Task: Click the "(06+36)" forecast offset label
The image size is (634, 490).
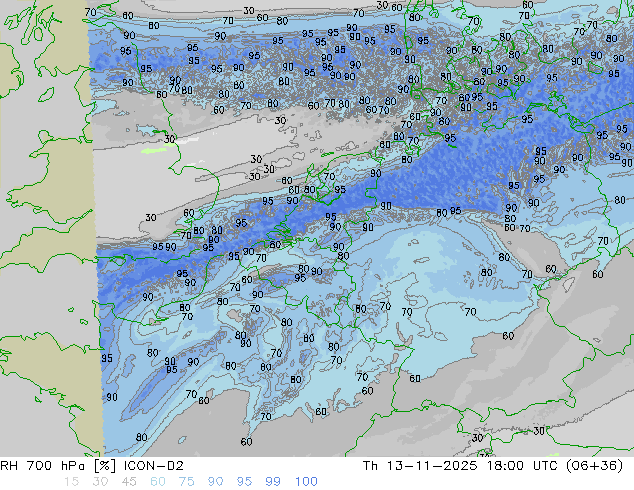Action: [x=594, y=466]
